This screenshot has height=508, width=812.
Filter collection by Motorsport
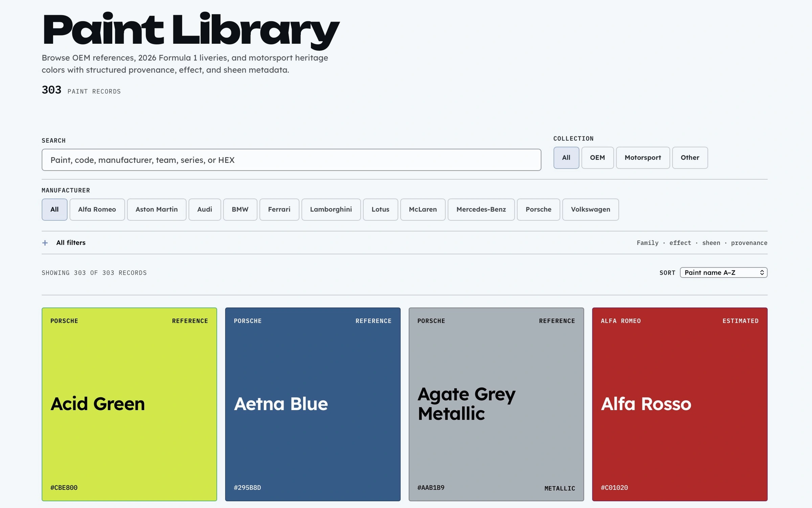click(x=642, y=157)
